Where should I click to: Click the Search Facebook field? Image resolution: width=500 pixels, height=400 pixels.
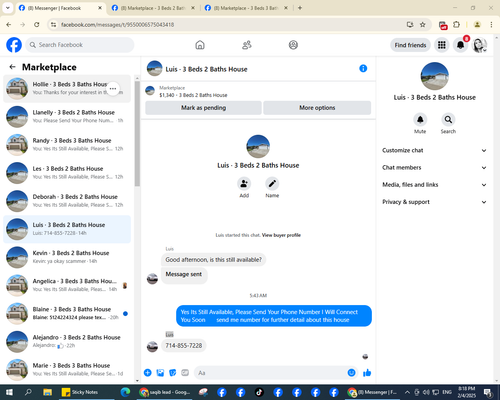click(80, 45)
